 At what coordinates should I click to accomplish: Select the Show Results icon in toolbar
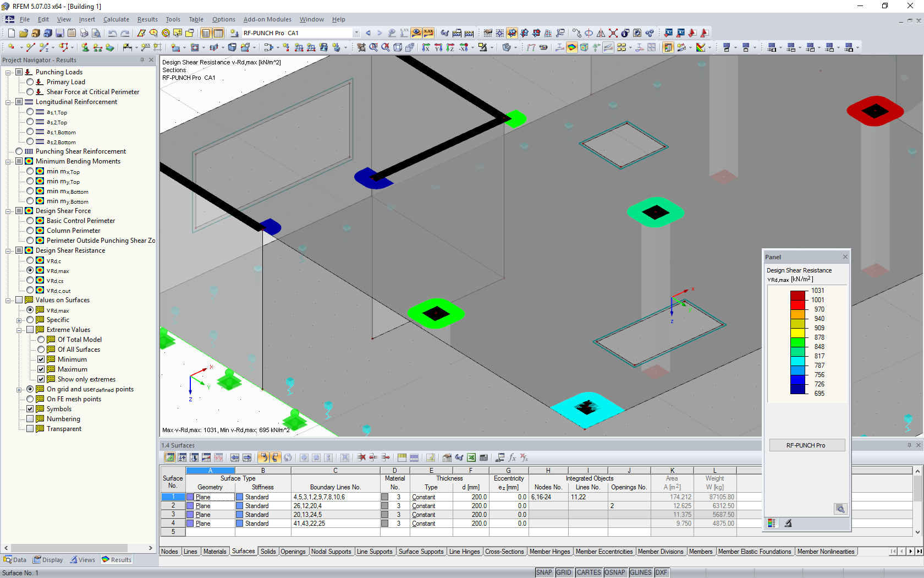click(416, 32)
